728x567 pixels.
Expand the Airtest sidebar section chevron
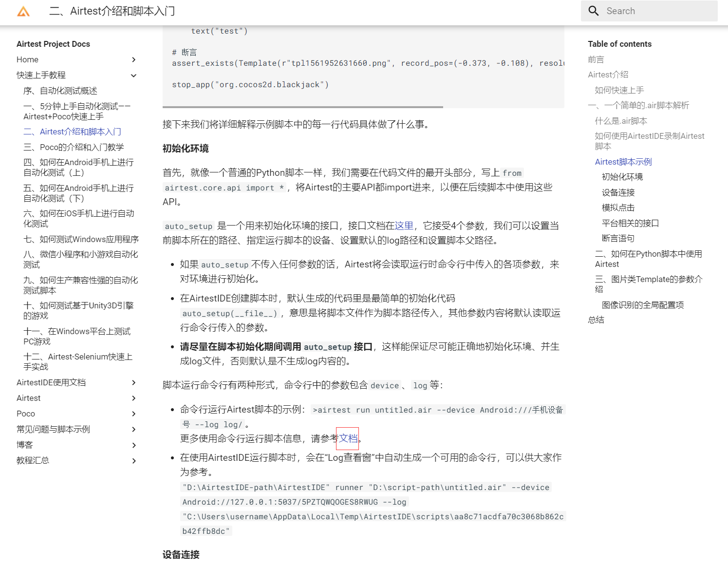(134, 398)
